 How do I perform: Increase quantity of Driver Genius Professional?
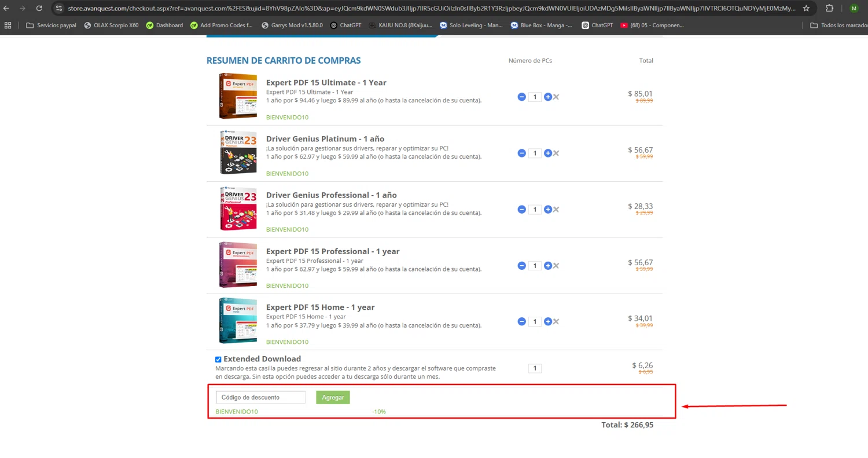(x=548, y=209)
